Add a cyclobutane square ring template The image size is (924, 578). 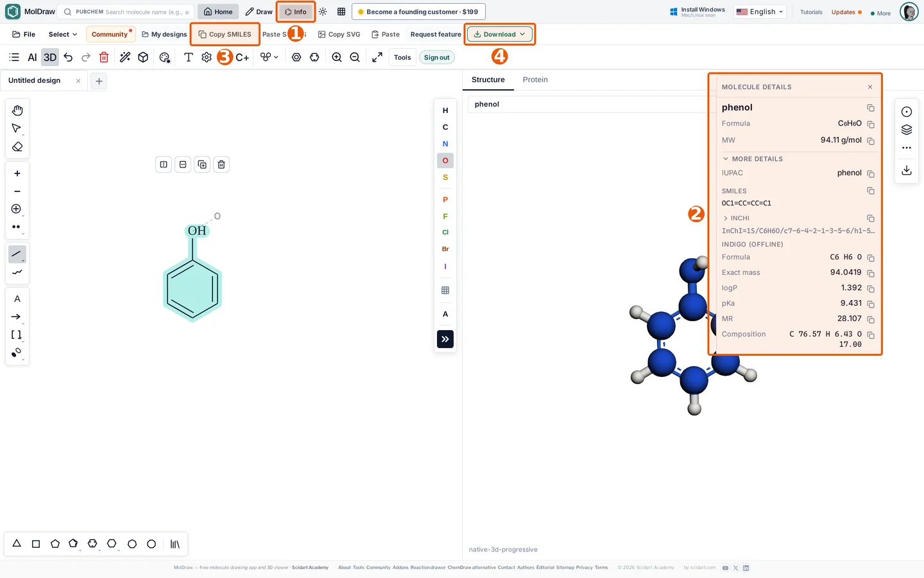tap(36, 544)
